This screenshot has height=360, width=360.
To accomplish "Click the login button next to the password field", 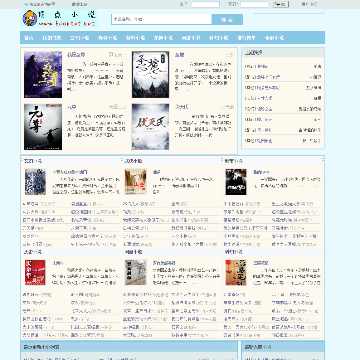I will (x=281, y=4).
